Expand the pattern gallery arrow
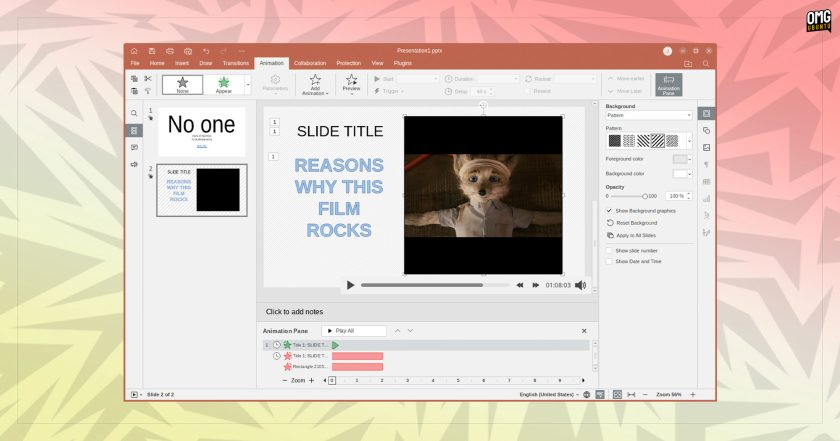 pos(689,141)
